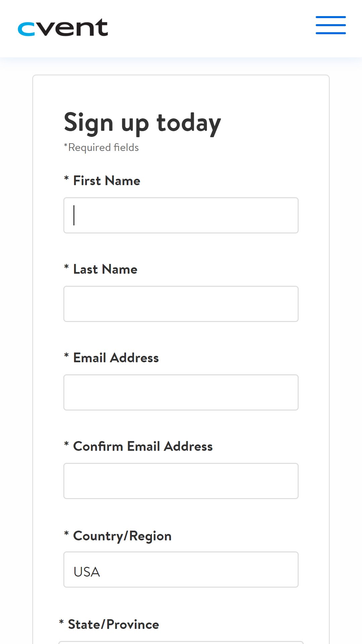Click the cvent logo

(x=63, y=27)
